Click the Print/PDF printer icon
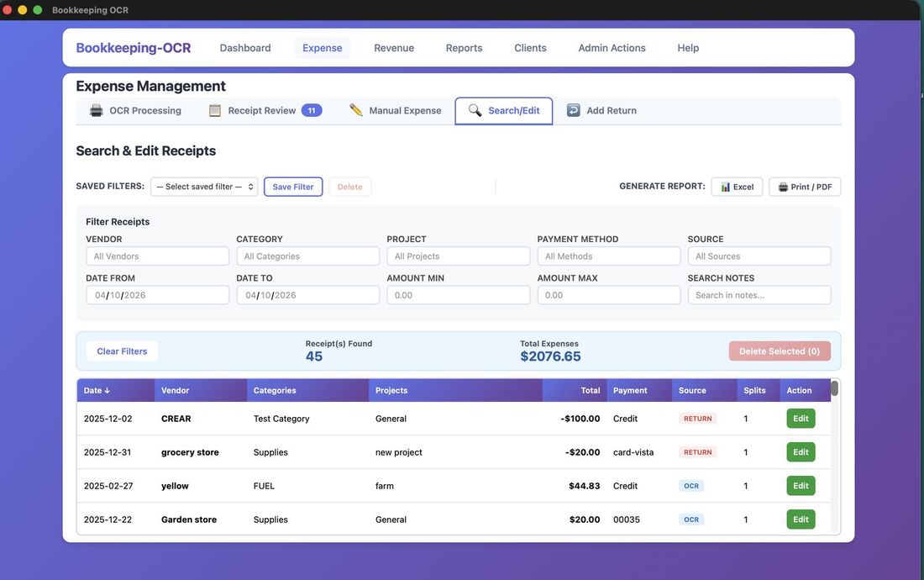Viewport: 924px width, 580px height. (x=781, y=187)
